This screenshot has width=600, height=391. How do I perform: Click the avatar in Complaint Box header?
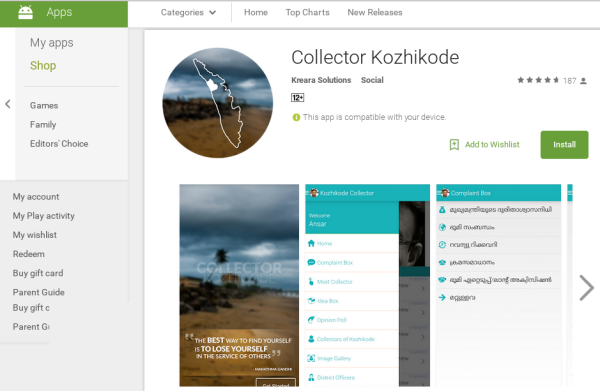(445, 193)
